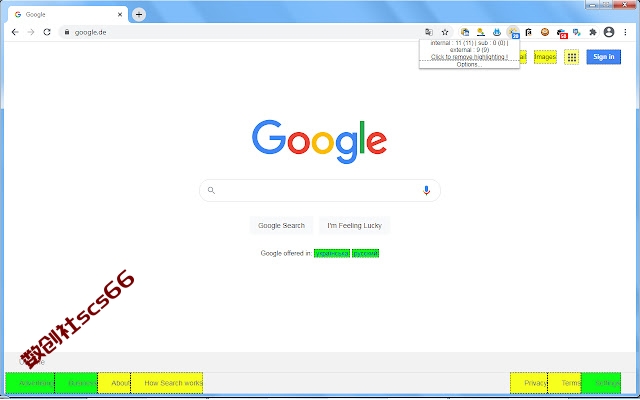Click the blue Sign in button
The image size is (640, 400).
pos(604,57)
